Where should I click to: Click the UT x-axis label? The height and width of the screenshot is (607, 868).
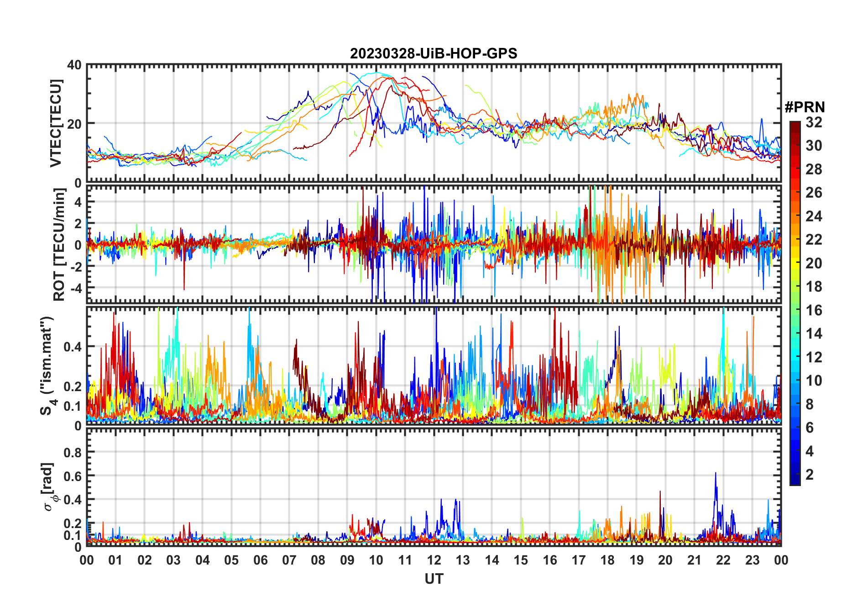click(x=434, y=579)
